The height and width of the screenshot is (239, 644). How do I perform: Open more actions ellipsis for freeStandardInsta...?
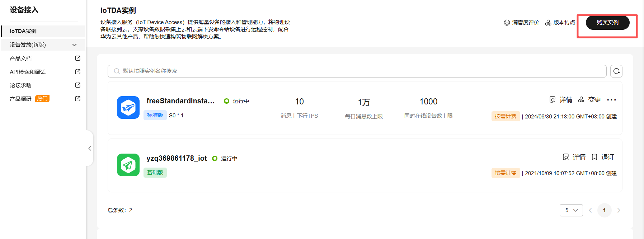coord(611,100)
